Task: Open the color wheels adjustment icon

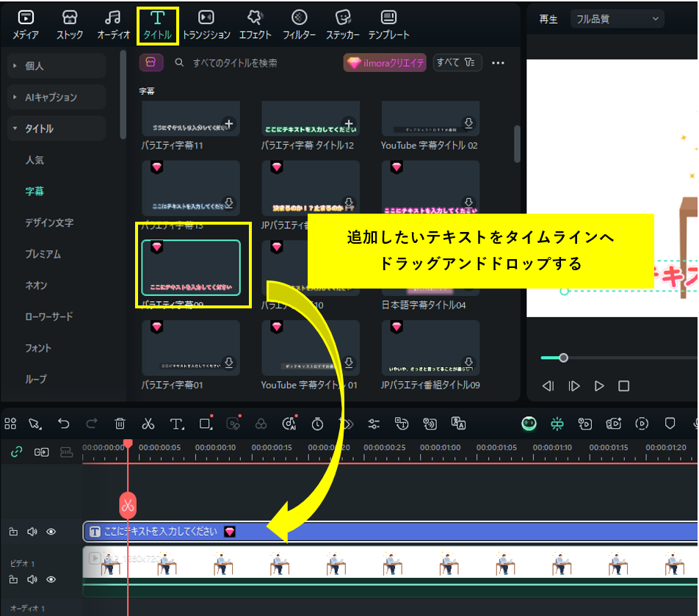Action: point(261,424)
